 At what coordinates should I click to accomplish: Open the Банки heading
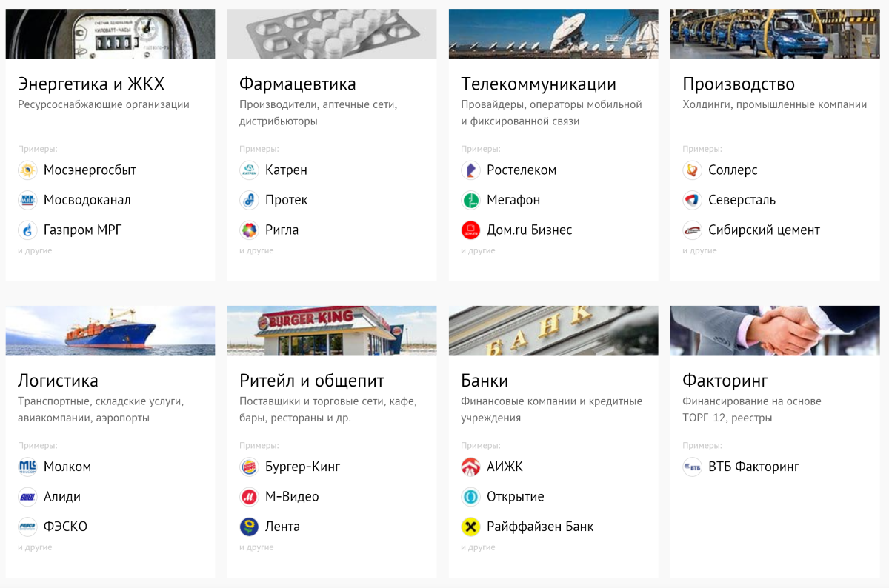coord(485,381)
